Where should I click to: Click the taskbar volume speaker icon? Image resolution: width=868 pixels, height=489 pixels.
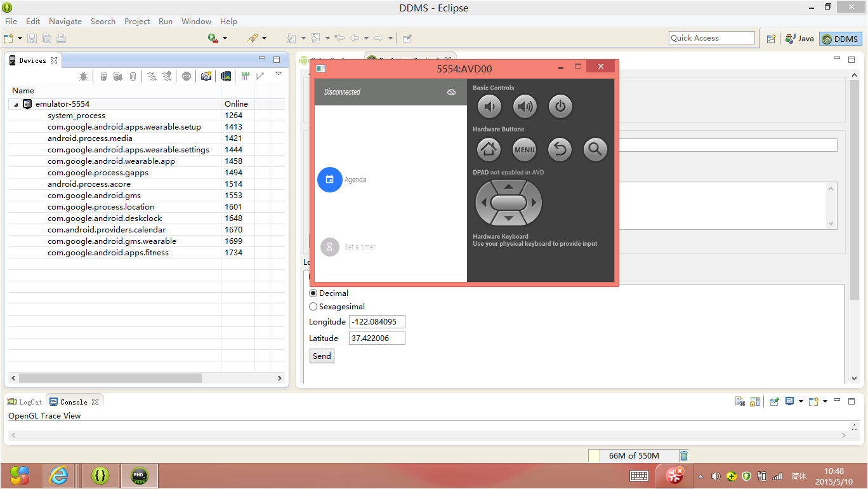[x=716, y=476]
